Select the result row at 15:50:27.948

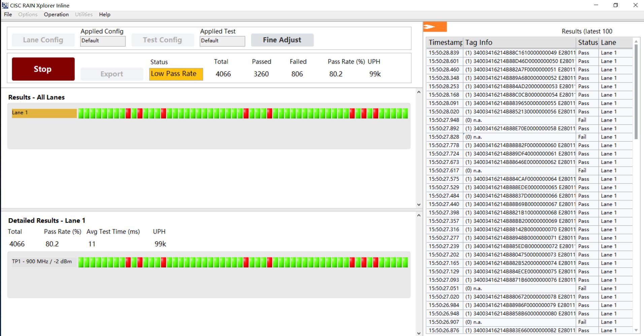click(519, 120)
